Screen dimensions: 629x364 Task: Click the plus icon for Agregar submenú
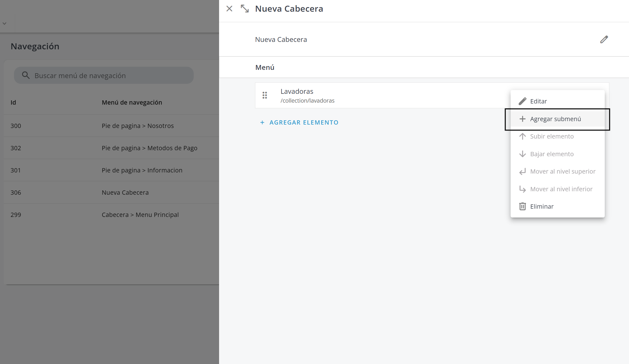pos(522,119)
